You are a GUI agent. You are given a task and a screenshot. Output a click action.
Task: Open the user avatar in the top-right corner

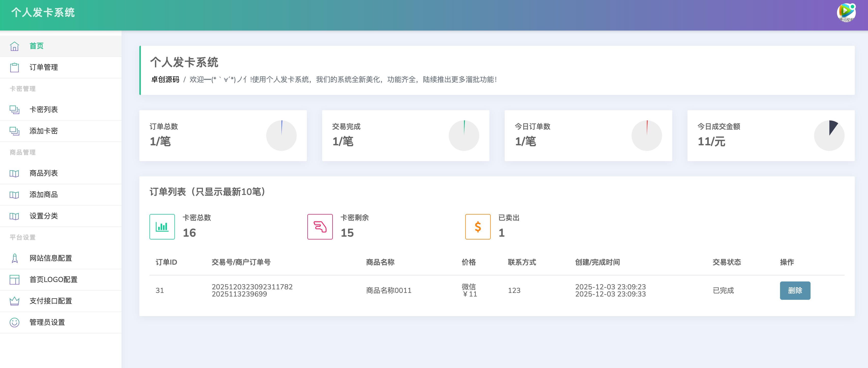pyautogui.click(x=846, y=12)
